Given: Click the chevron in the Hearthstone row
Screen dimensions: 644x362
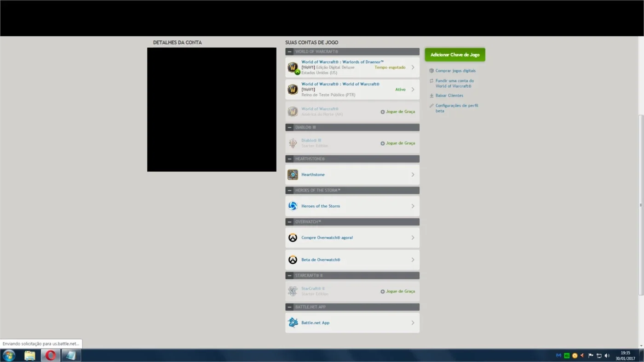Looking at the screenshot, I should [x=413, y=175].
